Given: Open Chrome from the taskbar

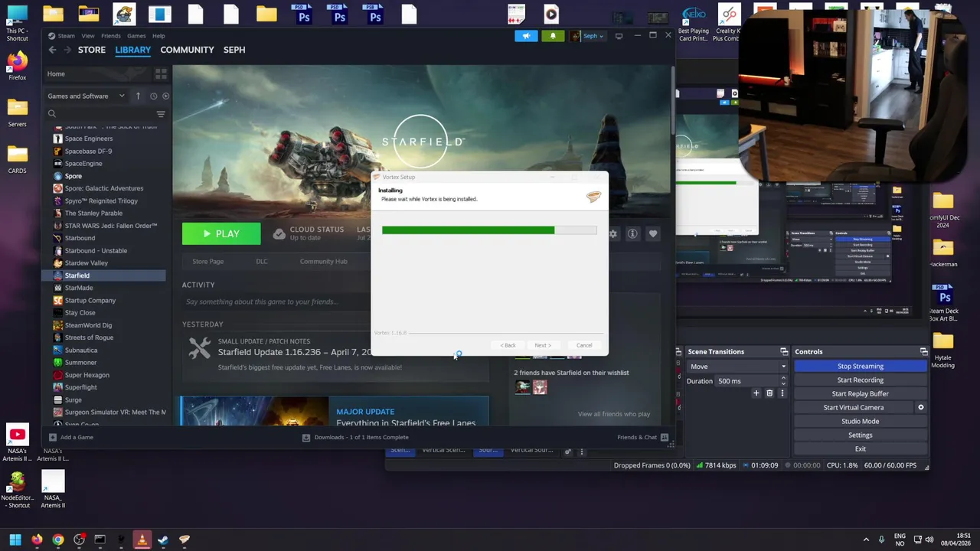Looking at the screenshot, I should click(x=57, y=540).
